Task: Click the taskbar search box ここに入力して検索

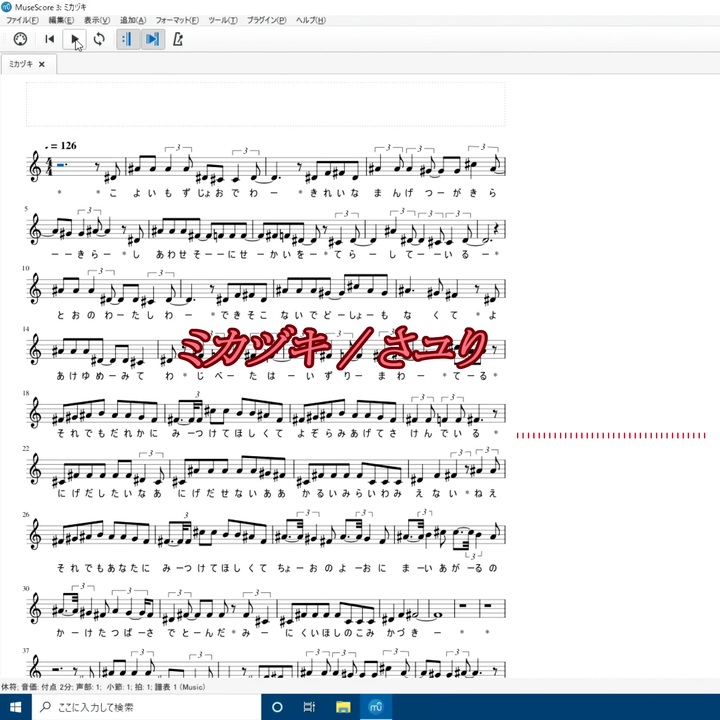Action: click(146, 707)
